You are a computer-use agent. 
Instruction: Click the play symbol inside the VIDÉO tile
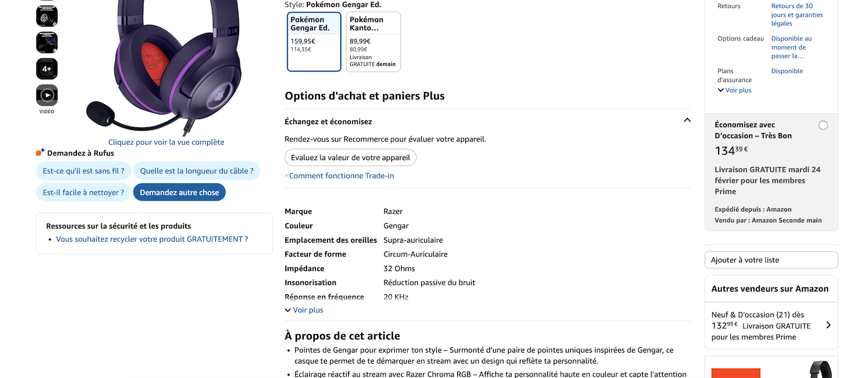click(46, 96)
